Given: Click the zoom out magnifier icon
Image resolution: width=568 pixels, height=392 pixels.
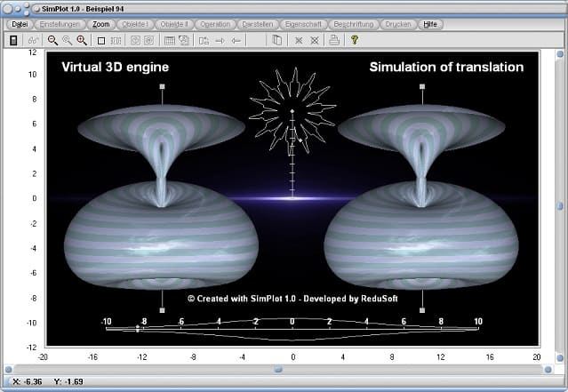Looking at the screenshot, I should pyautogui.click(x=52, y=40).
